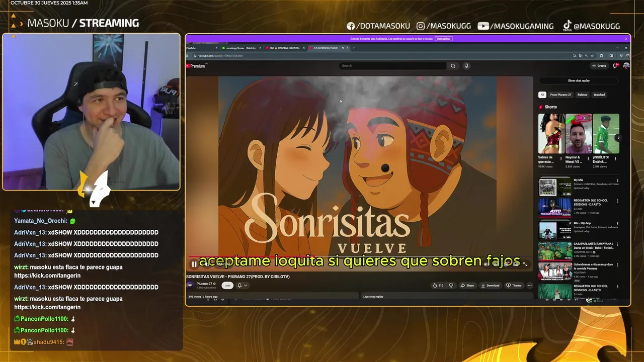The height and width of the screenshot is (362, 644).
Task: Click the browser address bar URL
Action: pyautogui.click(x=220, y=56)
